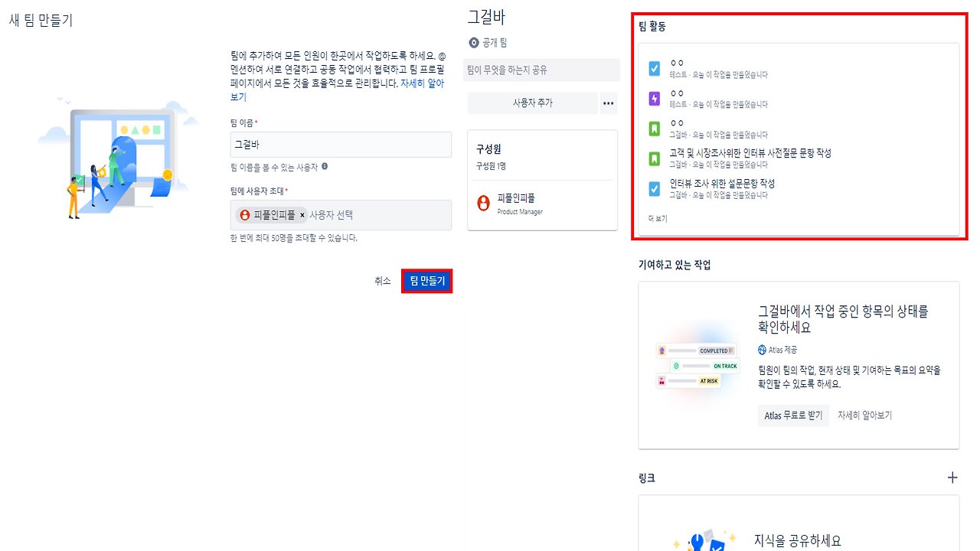Click the purple epic lightning icon
The image size is (980, 551).
pyautogui.click(x=654, y=99)
